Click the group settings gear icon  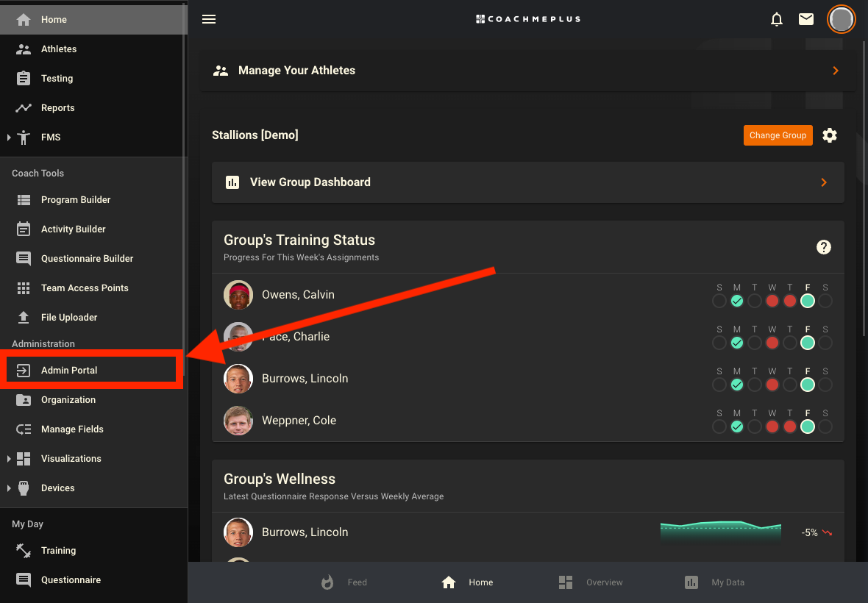[x=830, y=135]
